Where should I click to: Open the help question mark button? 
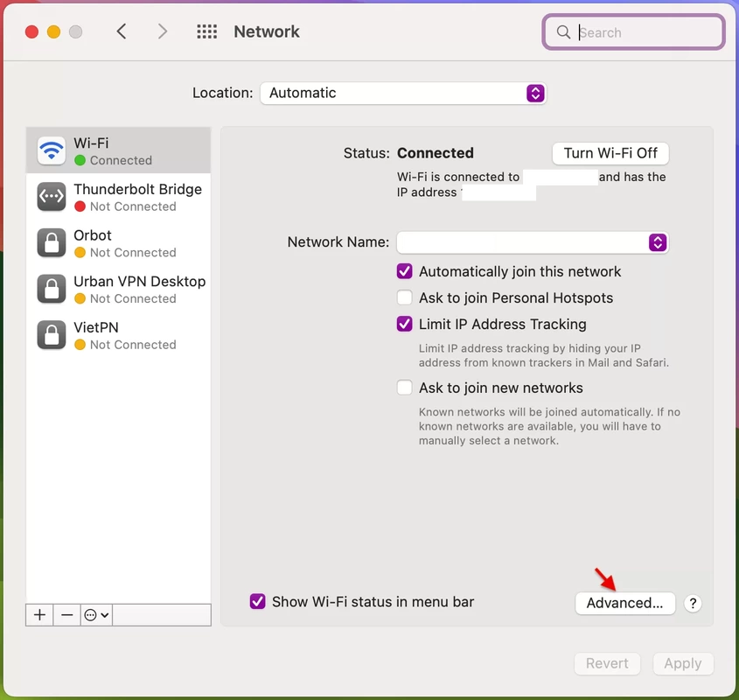(x=693, y=603)
